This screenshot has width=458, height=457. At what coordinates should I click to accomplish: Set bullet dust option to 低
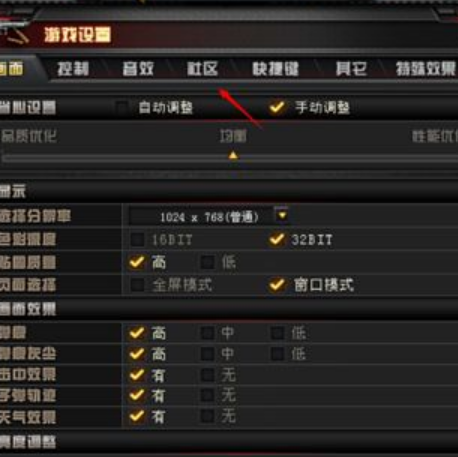point(278,354)
